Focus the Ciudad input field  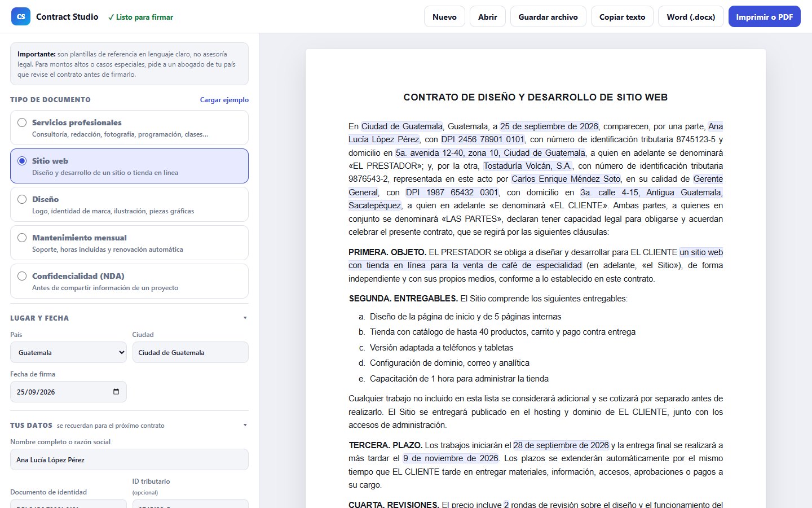190,352
